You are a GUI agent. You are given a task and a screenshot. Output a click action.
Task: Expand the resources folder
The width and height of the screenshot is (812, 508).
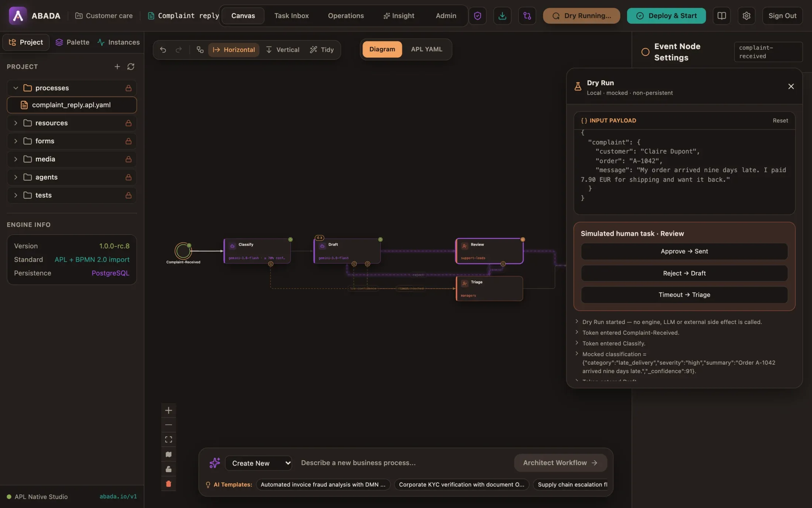pos(16,123)
